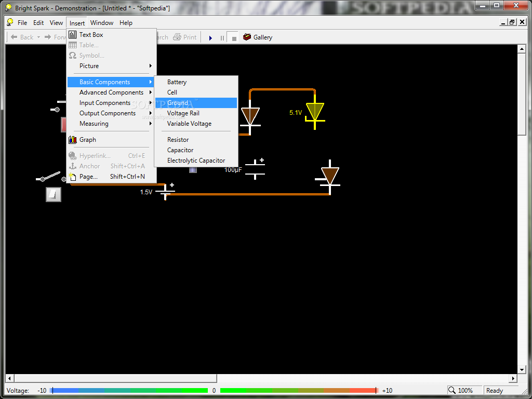Select the 1.5V cell symbol

coord(165,192)
